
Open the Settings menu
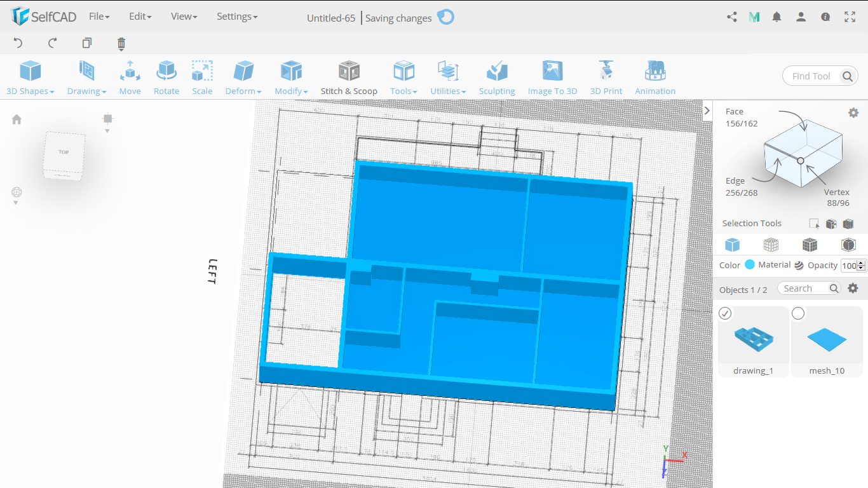237,17
